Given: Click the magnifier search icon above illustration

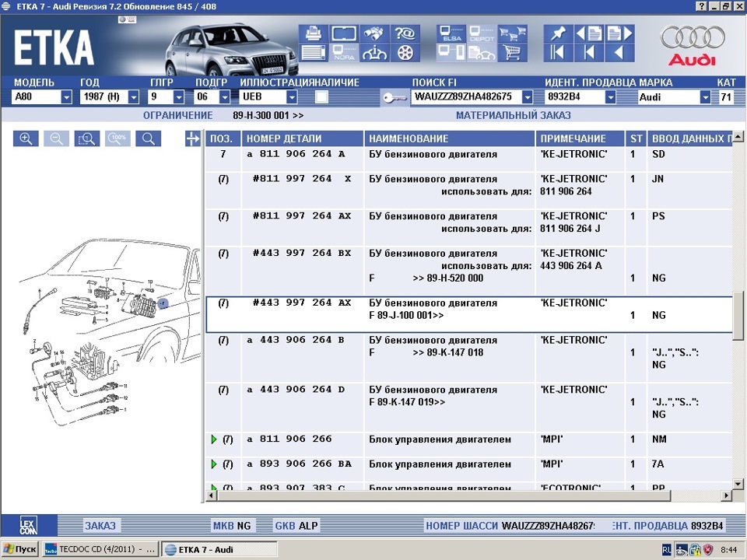Looking at the screenshot, I should (148, 138).
